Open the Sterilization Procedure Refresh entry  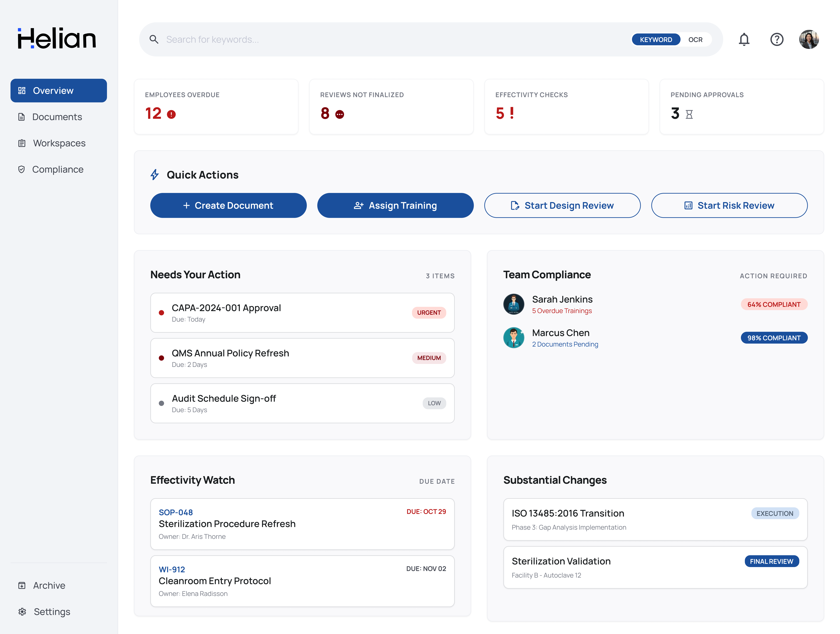pos(302,524)
